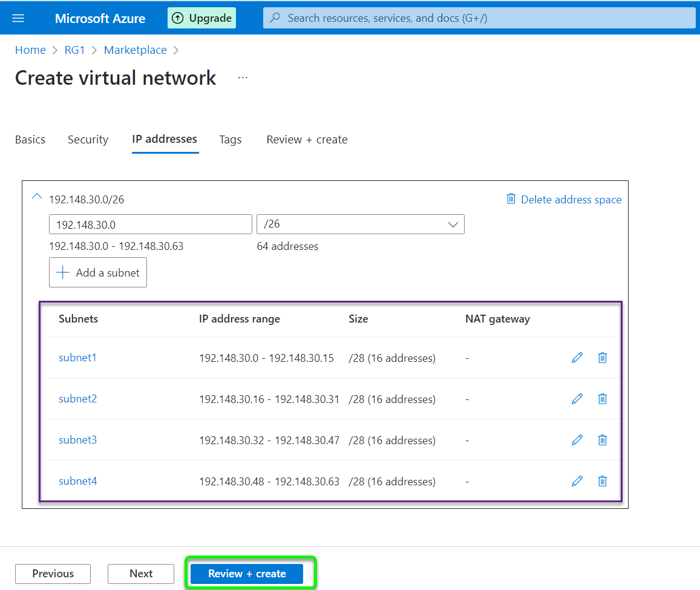
Task: Switch to the Basics tab
Action: [30, 140]
